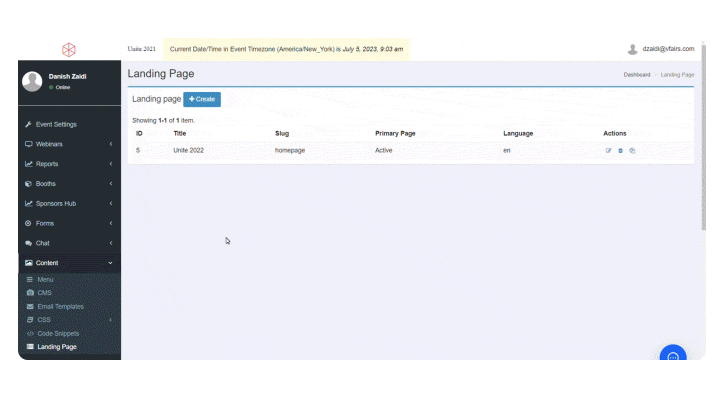Image resolution: width=726 pixels, height=400 pixels.
Task: Click the Active primary page cell
Action: (383, 150)
